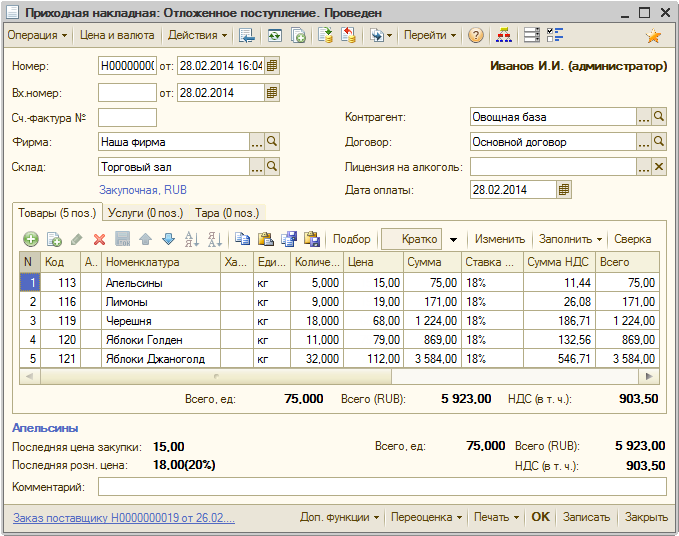679x536 pixels.
Task: Click the first paste clipboard icon in table toolbar
Action: click(265, 239)
